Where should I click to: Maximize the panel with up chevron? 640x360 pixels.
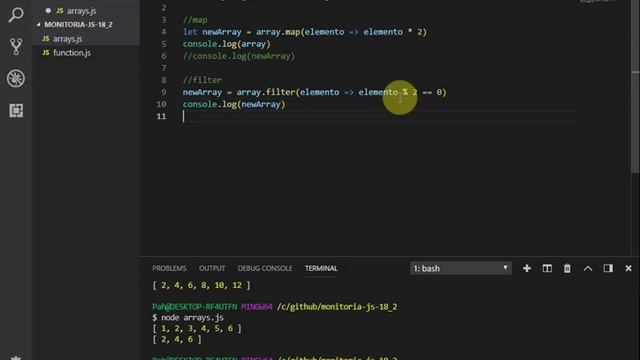587,268
